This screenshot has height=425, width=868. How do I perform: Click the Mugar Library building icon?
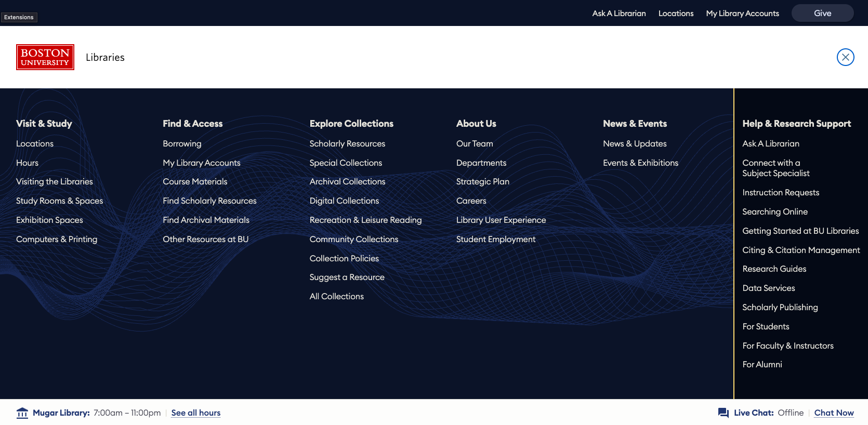[22, 413]
